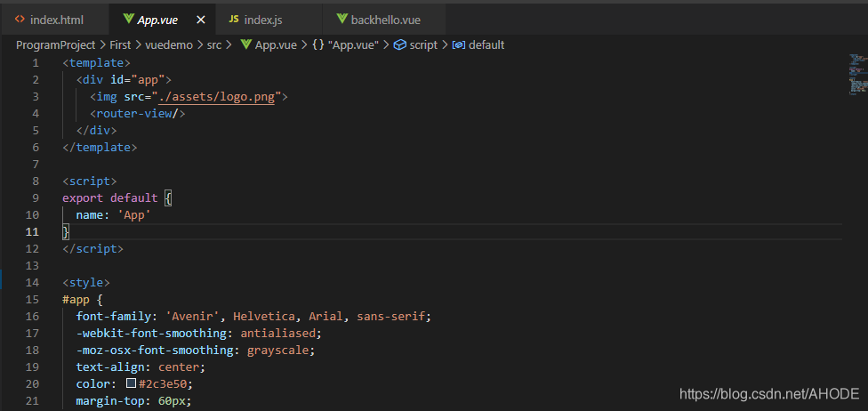Open the First folder breadcrumb
This screenshot has width=868, height=411.
coord(120,44)
